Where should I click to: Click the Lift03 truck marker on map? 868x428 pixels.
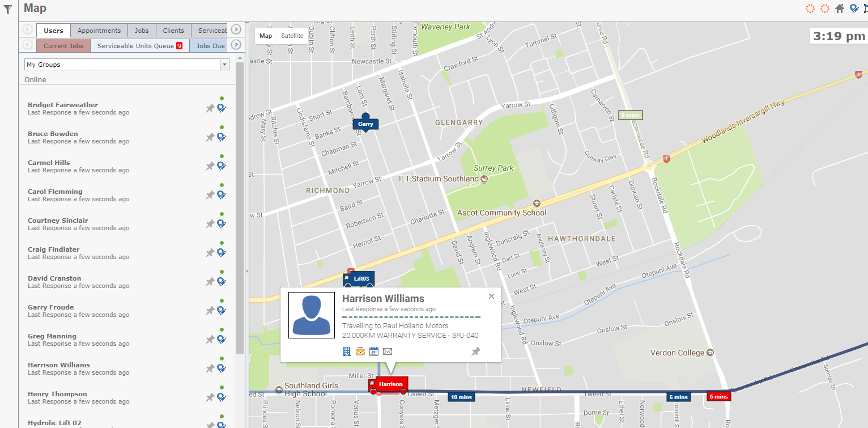(358, 279)
